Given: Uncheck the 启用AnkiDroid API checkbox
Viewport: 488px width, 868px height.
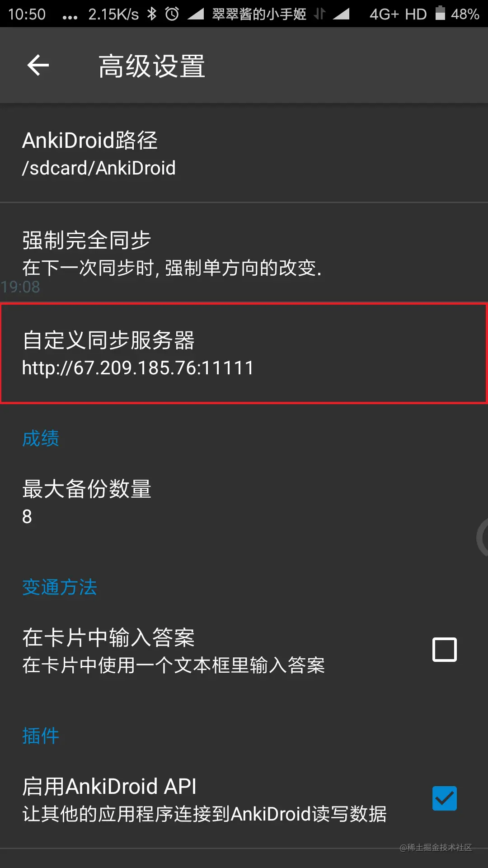Looking at the screenshot, I should 445,798.
